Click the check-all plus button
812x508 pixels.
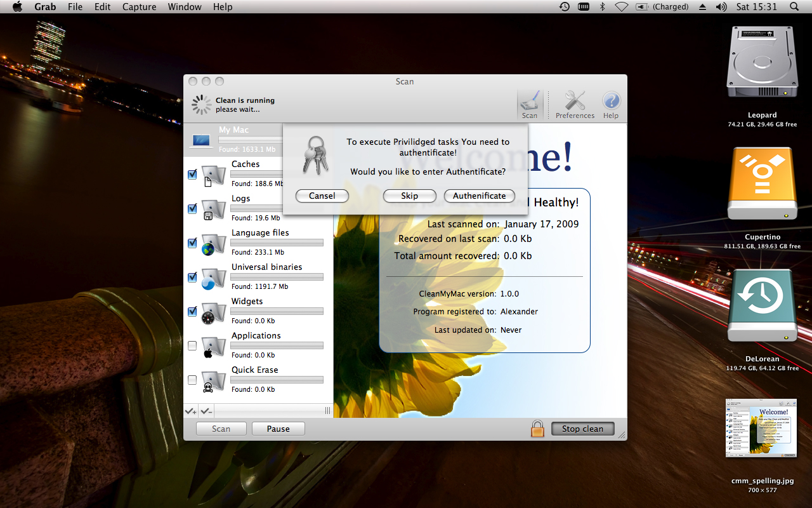[x=191, y=411]
